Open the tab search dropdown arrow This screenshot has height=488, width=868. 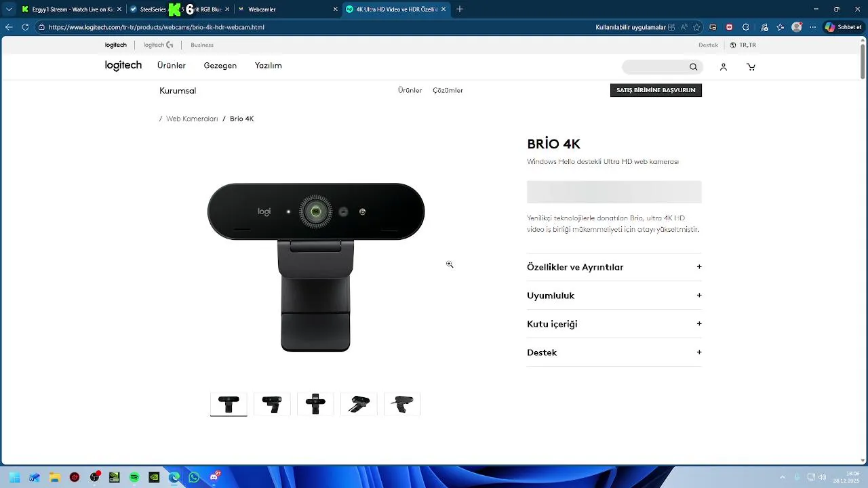9,9
